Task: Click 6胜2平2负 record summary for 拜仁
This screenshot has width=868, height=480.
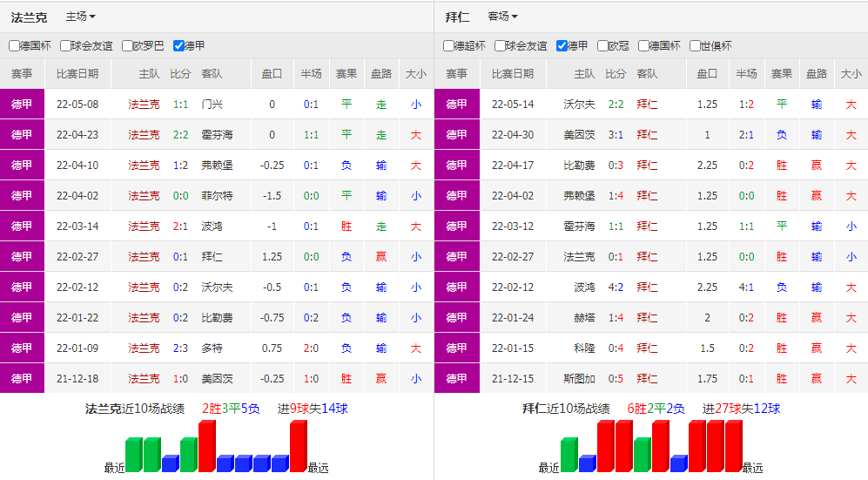Action: click(x=656, y=409)
